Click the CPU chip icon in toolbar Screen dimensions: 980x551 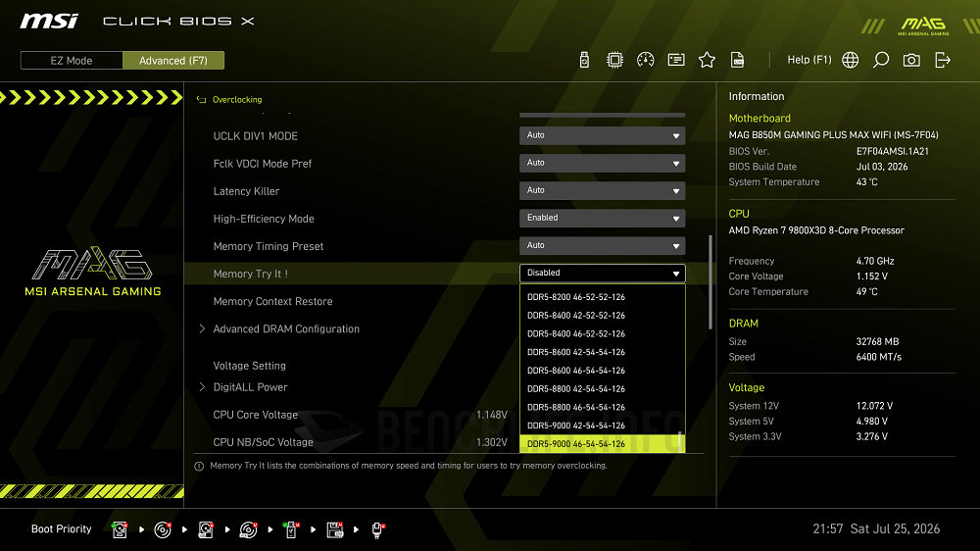615,60
